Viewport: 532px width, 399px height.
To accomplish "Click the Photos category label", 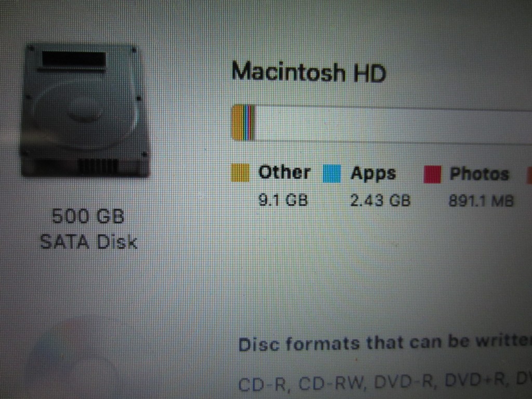I will (x=480, y=174).
